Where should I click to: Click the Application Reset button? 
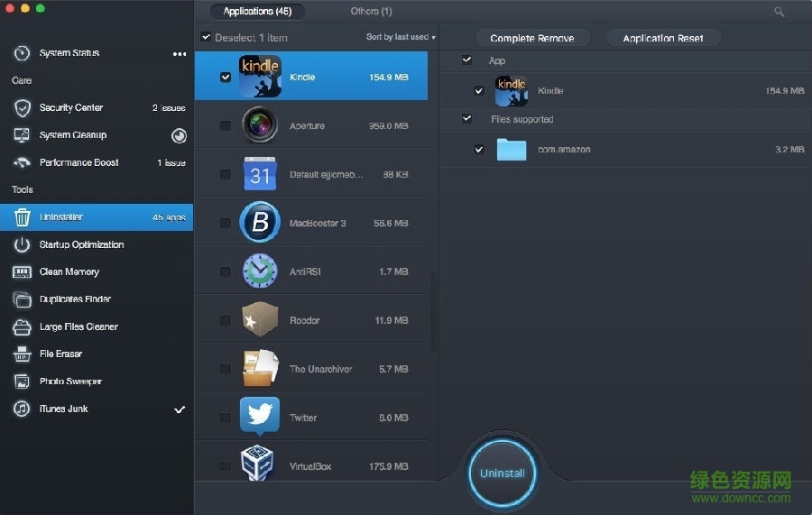663,38
